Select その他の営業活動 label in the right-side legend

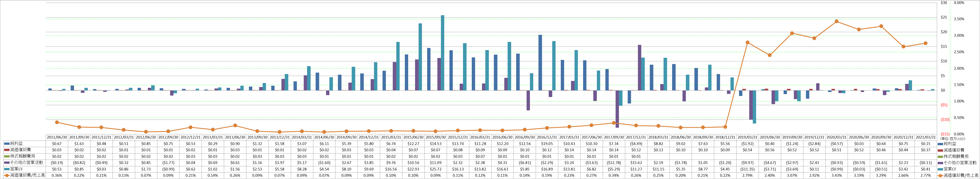(x=960, y=163)
